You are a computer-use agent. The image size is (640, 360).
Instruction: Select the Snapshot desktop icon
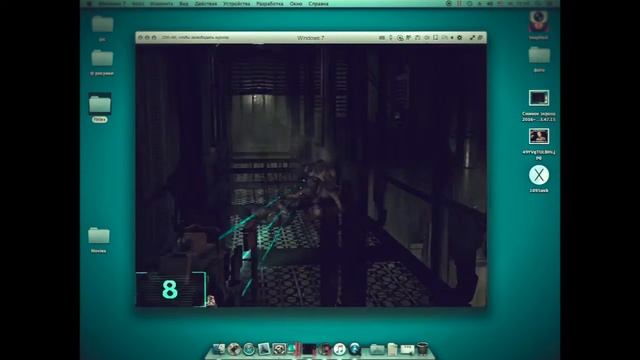539,22
